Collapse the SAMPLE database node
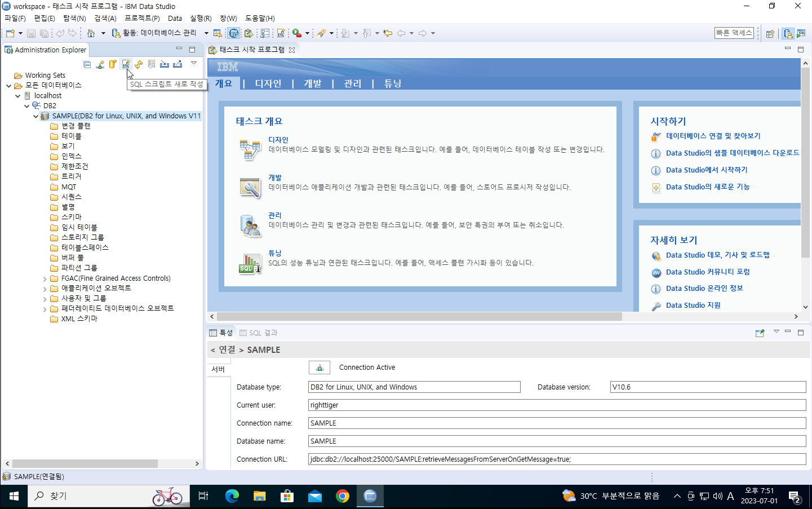The image size is (812, 509). coord(36,116)
